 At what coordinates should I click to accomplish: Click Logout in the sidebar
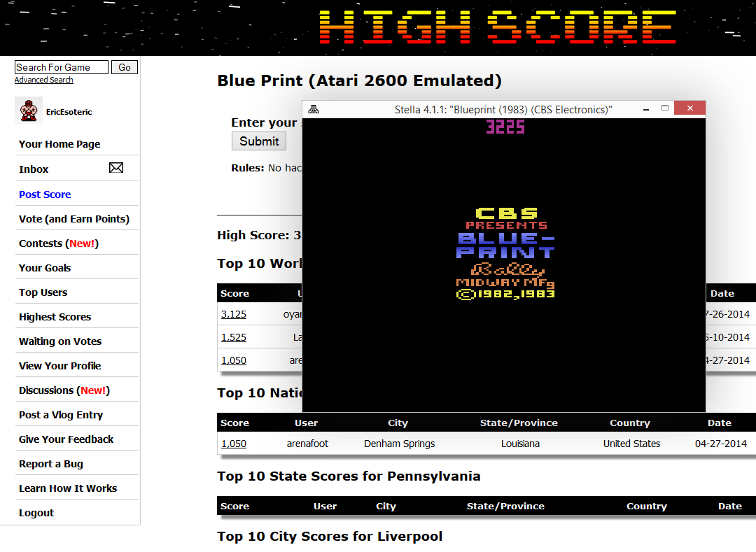tap(36, 513)
